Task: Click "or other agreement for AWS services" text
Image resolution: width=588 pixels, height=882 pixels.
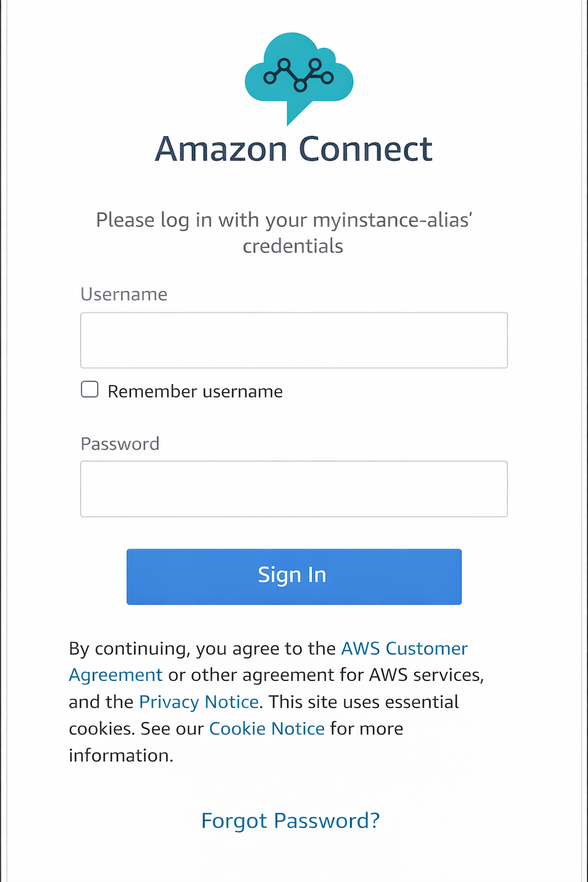Action: (x=325, y=675)
